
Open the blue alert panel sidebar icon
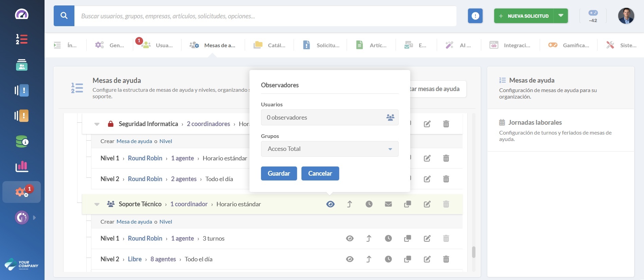point(22,90)
